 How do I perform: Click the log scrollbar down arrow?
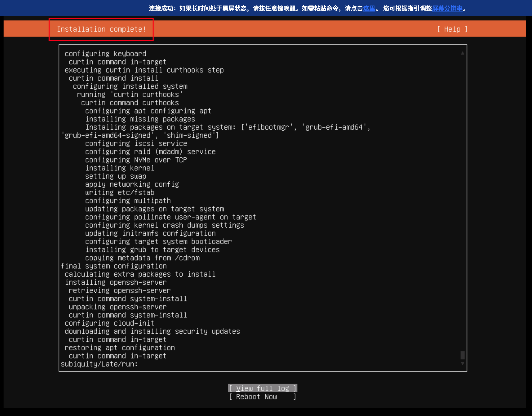click(x=462, y=363)
